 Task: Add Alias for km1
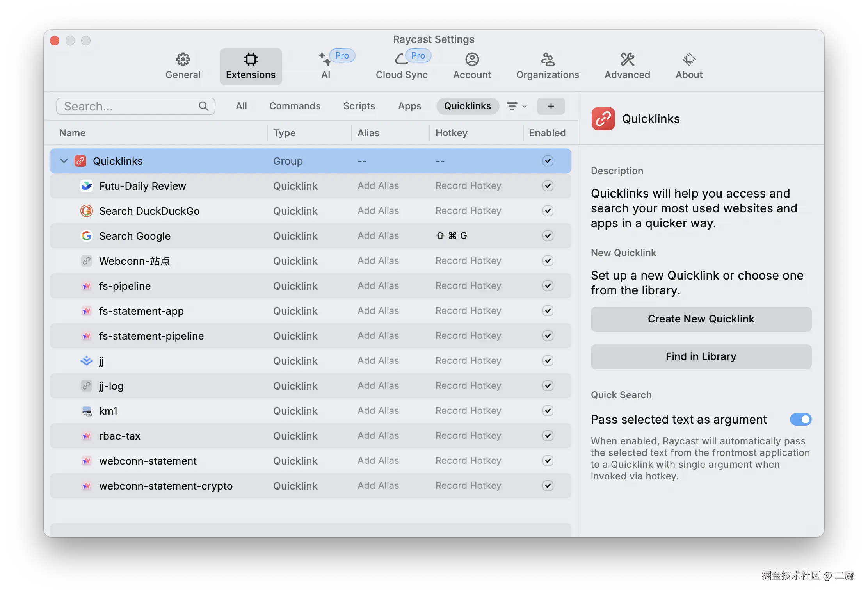pyautogui.click(x=378, y=411)
